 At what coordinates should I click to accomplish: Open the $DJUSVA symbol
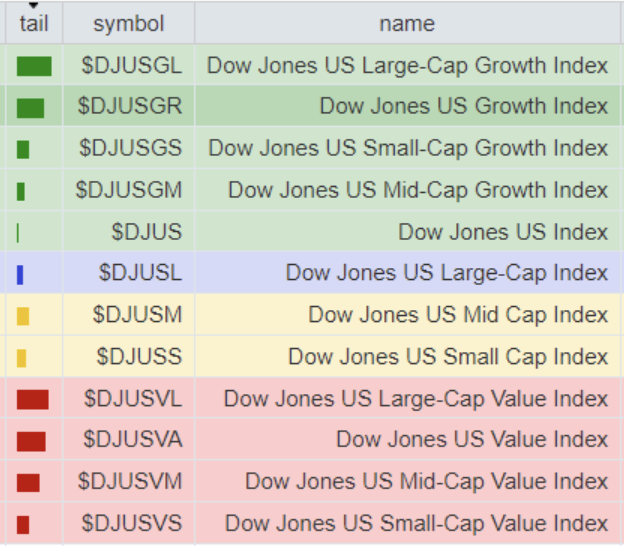coord(133,439)
